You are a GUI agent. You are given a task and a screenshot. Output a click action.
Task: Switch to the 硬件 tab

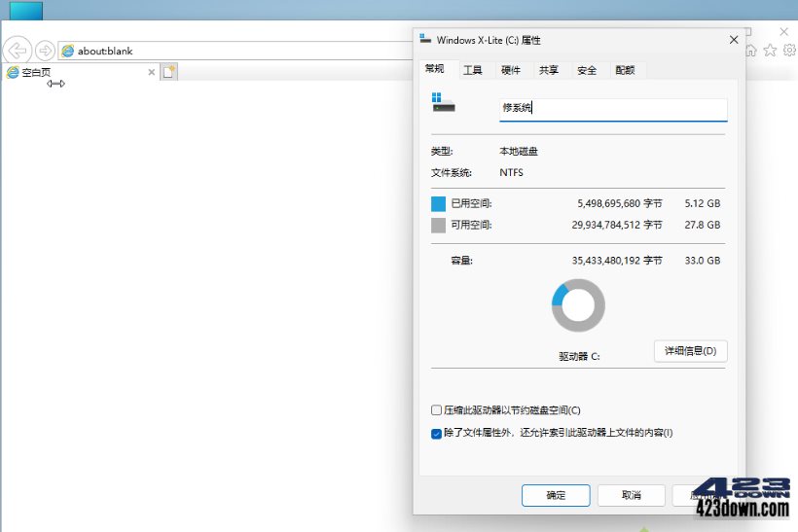(x=511, y=70)
